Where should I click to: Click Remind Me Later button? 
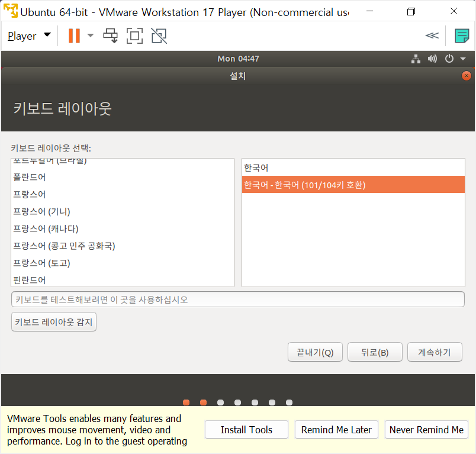point(336,430)
